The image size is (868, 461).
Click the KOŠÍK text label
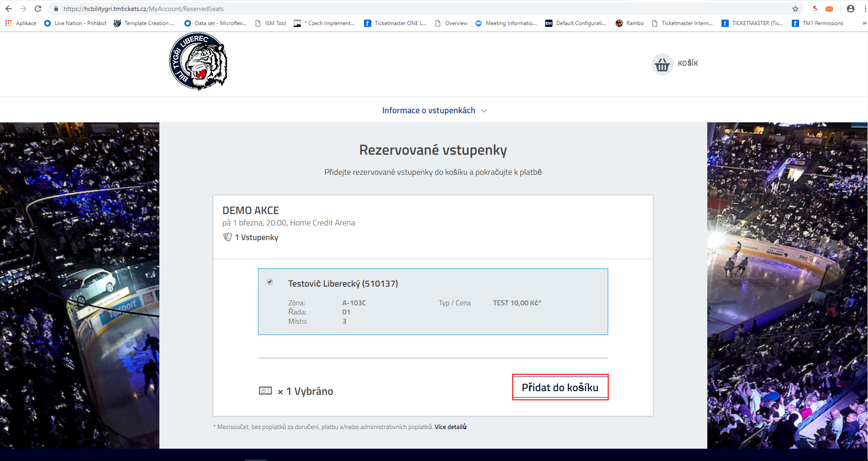tap(688, 63)
